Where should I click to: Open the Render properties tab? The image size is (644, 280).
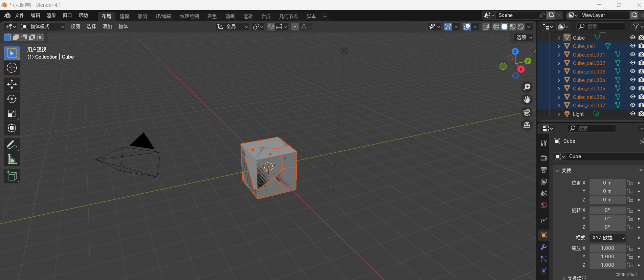click(543, 158)
